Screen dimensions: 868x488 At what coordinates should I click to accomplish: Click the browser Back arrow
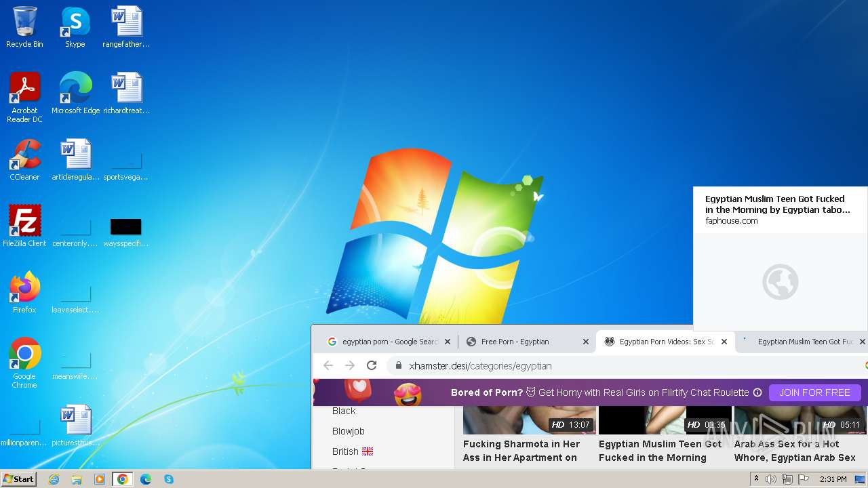328,365
